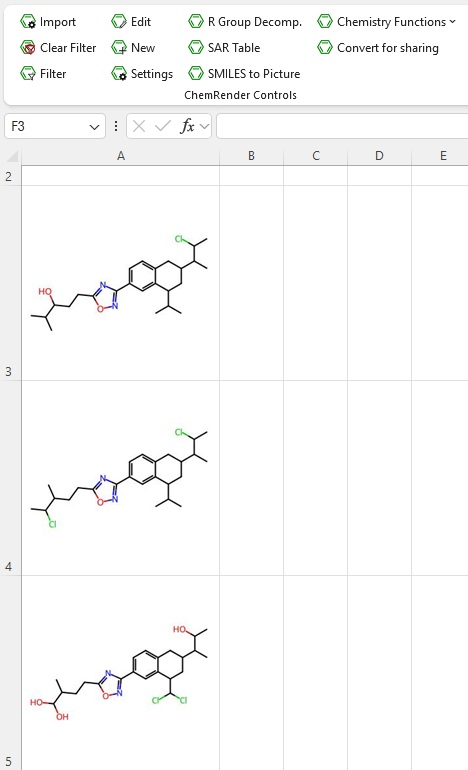Viewport: 468px width, 770px height.
Task: Select column C header
Action: 315,156
